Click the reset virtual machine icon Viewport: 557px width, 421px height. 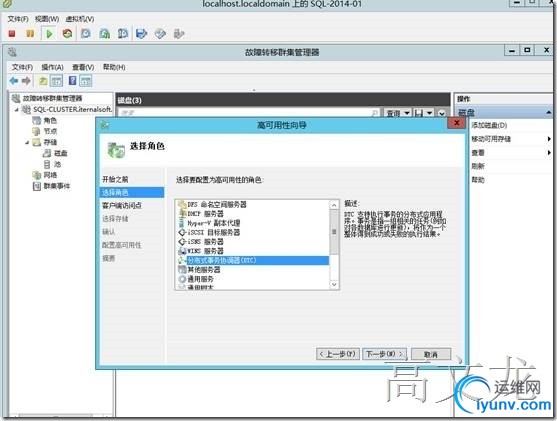click(67, 34)
